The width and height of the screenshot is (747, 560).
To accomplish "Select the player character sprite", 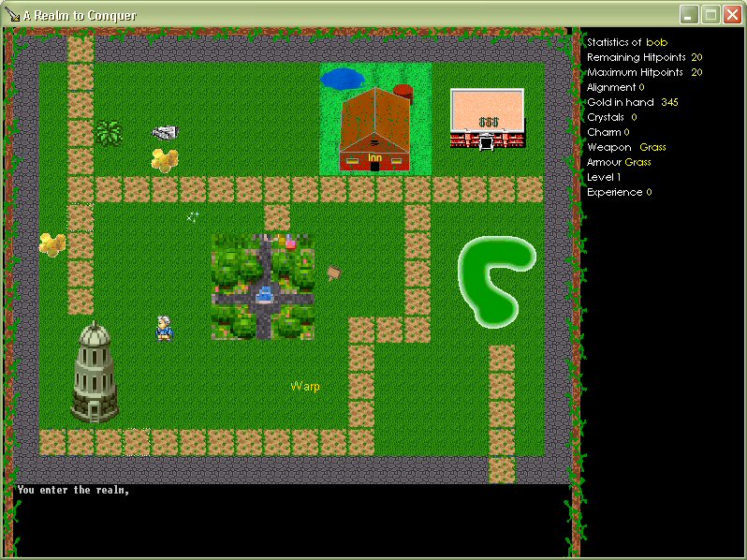I will (164, 328).
